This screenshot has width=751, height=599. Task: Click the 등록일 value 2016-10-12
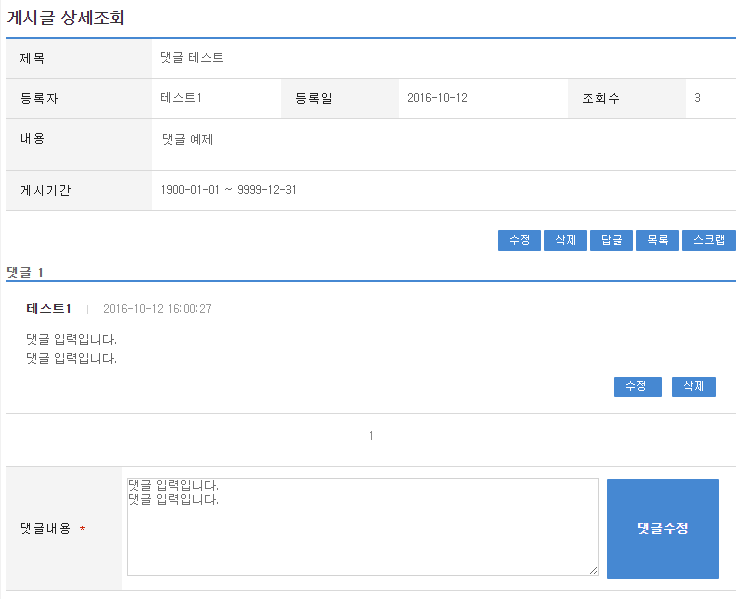click(x=437, y=98)
